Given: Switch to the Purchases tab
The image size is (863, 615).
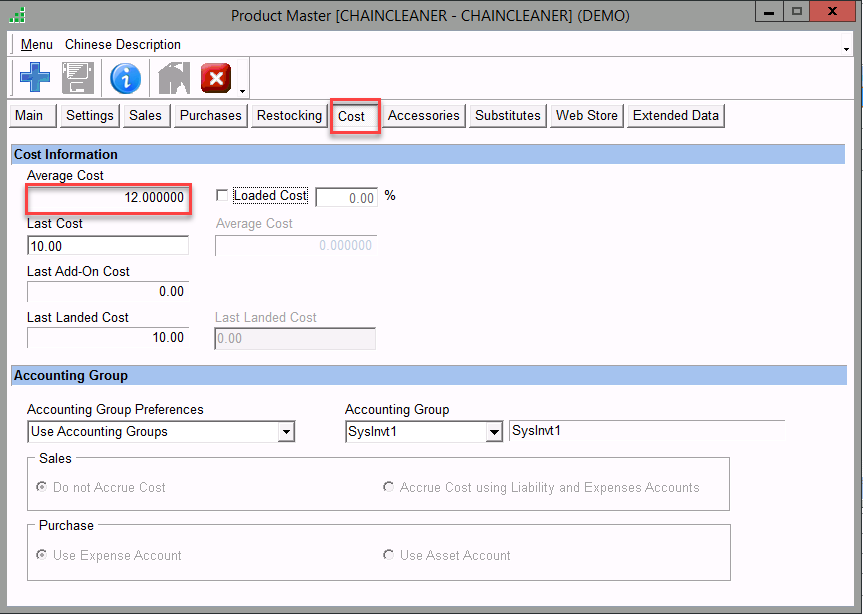Looking at the screenshot, I should point(210,116).
